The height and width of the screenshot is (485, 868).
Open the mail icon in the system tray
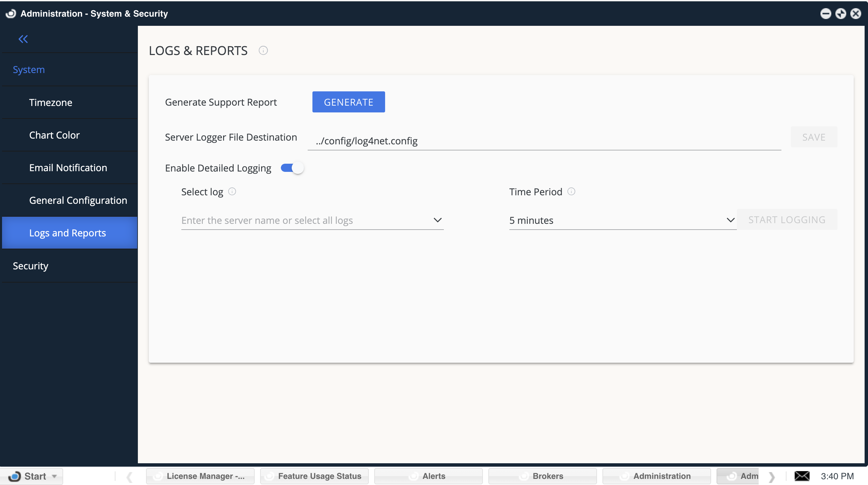[x=803, y=475]
